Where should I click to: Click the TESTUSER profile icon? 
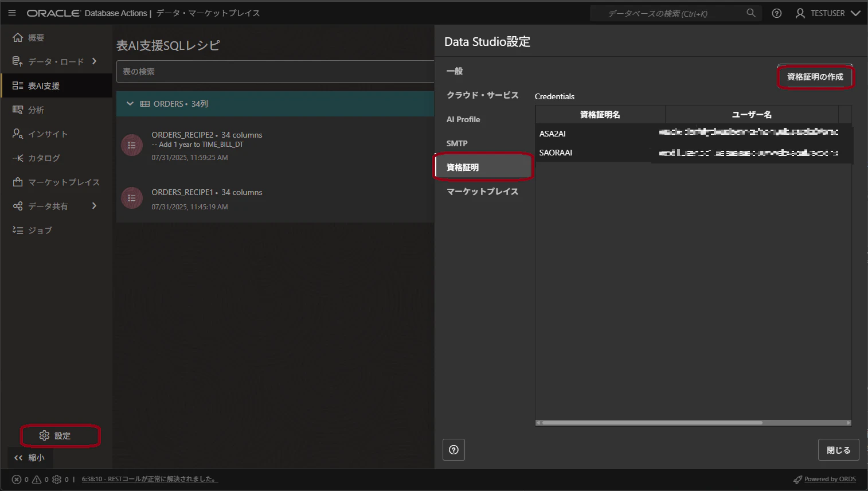(x=800, y=13)
